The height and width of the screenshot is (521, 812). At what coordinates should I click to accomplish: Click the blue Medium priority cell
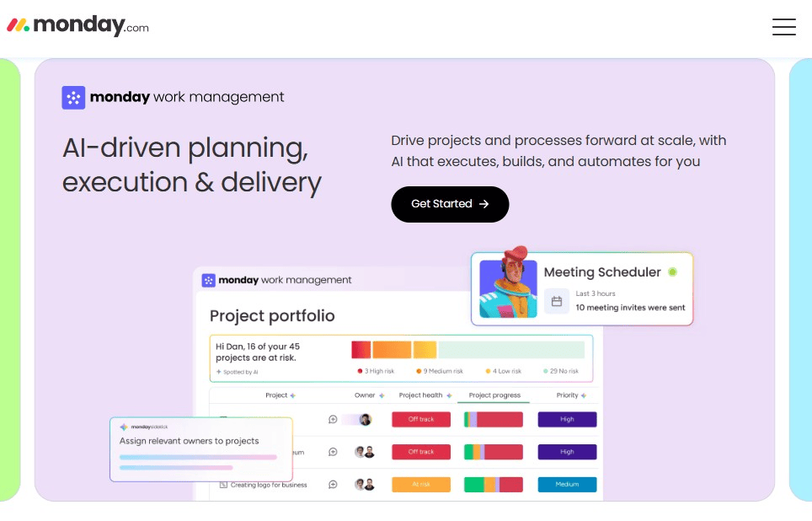pos(567,484)
